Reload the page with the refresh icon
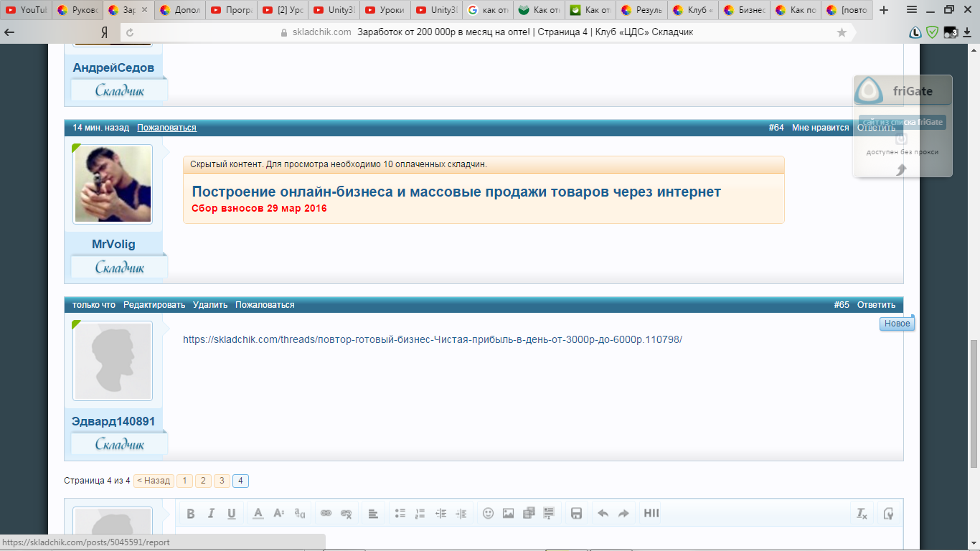The image size is (980, 551). (130, 32)
